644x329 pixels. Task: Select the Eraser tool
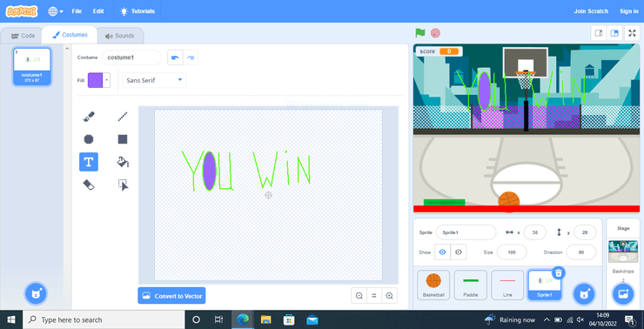pos(89,185)
